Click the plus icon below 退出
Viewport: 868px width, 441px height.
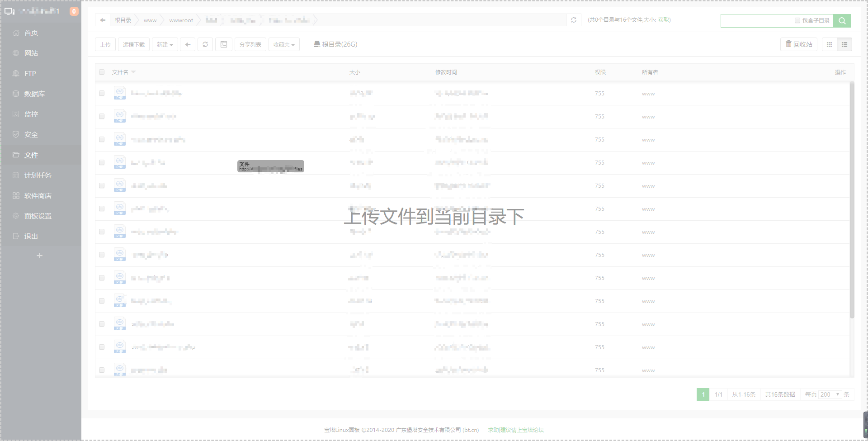tap(39, 256)
